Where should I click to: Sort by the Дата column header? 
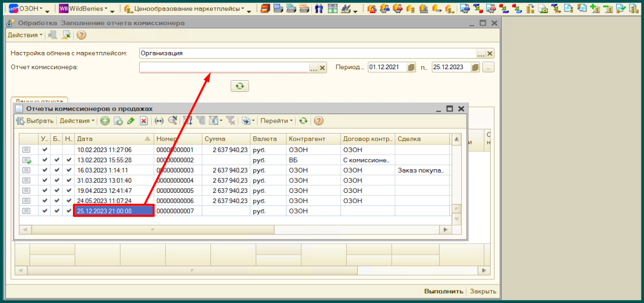114,139
